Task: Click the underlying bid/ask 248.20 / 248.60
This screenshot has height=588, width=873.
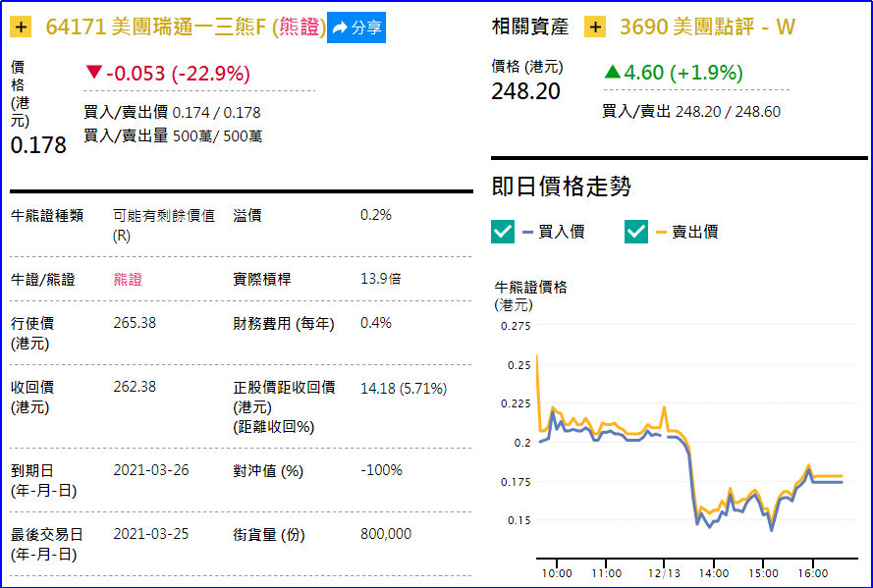Action: coord(728,111)
